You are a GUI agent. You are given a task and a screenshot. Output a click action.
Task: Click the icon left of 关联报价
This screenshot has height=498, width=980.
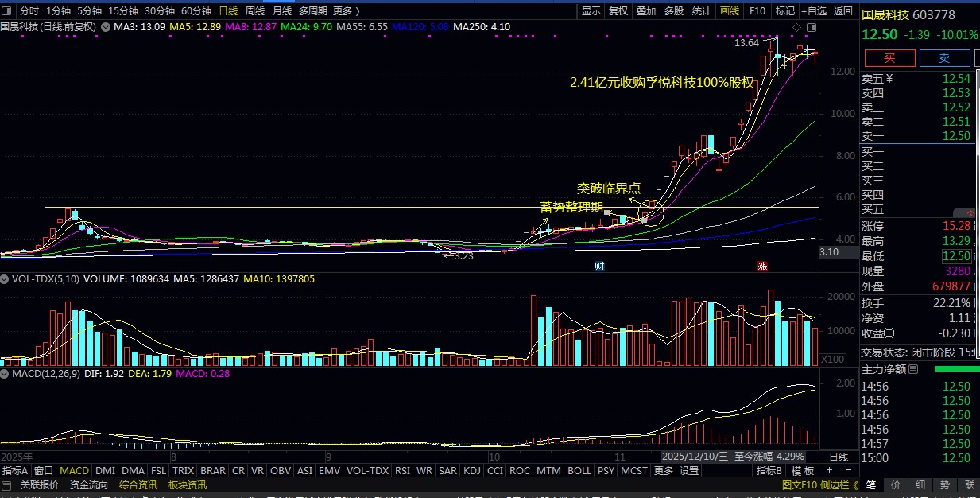tap(7, 485)
